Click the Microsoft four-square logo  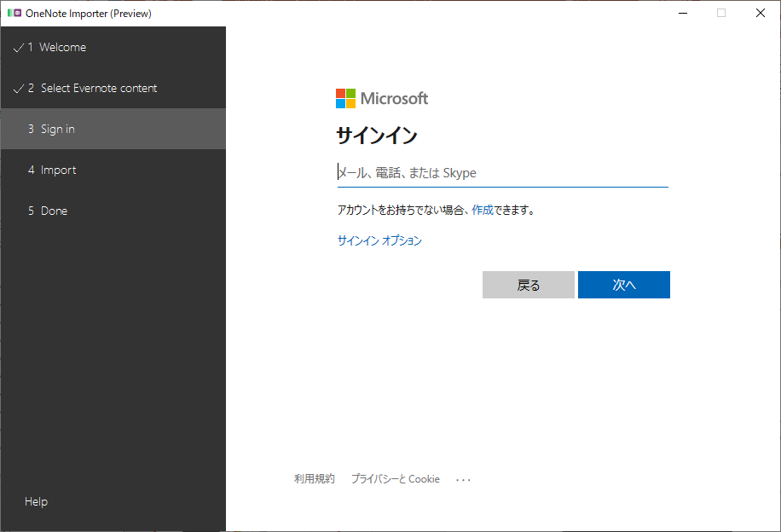coord(345,99)
